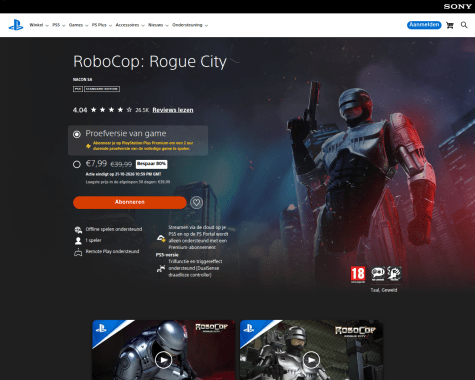Click the search magnifier icon

point(464,25)
